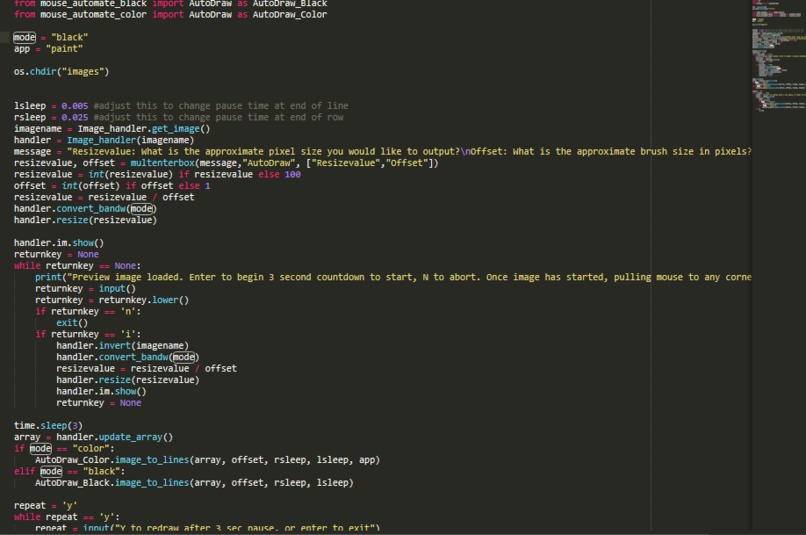Click Image_handler(imagename) constructor call
The width and height of the screenshot is (806, 535).
coord(131,140)
